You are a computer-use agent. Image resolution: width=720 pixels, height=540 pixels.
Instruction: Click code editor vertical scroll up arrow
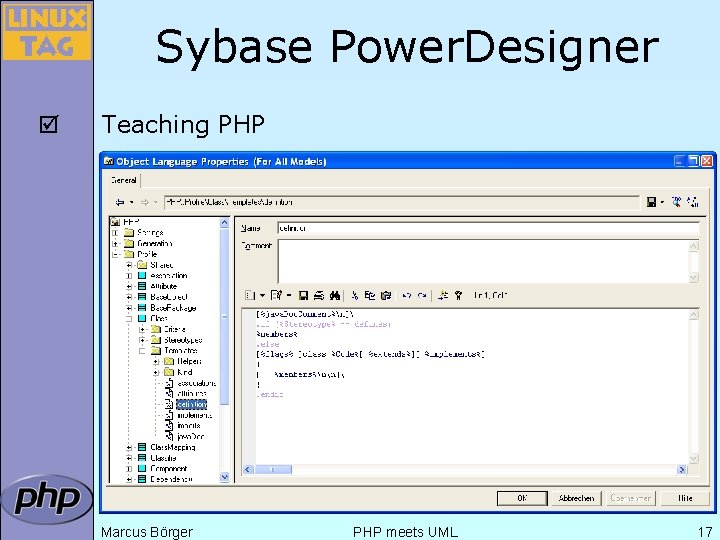tap(693, 315)
